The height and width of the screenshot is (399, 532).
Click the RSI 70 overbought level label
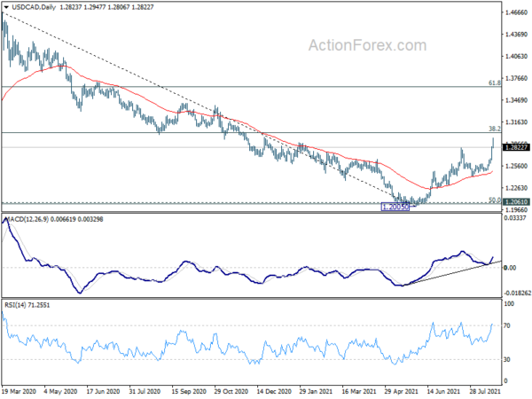tap(507, 325)
